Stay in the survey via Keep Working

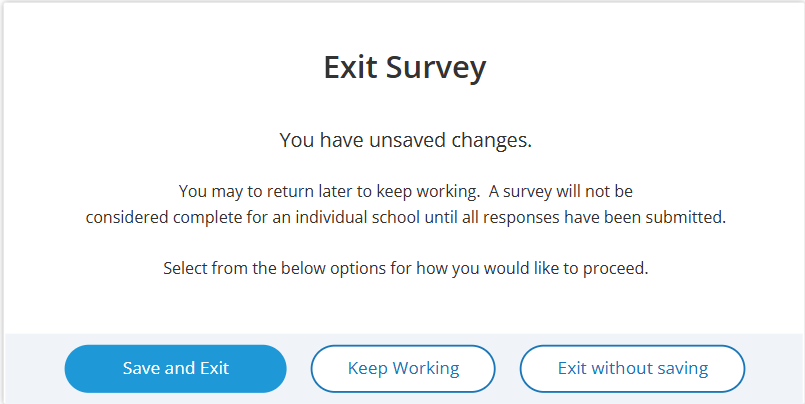click(403, 368)
